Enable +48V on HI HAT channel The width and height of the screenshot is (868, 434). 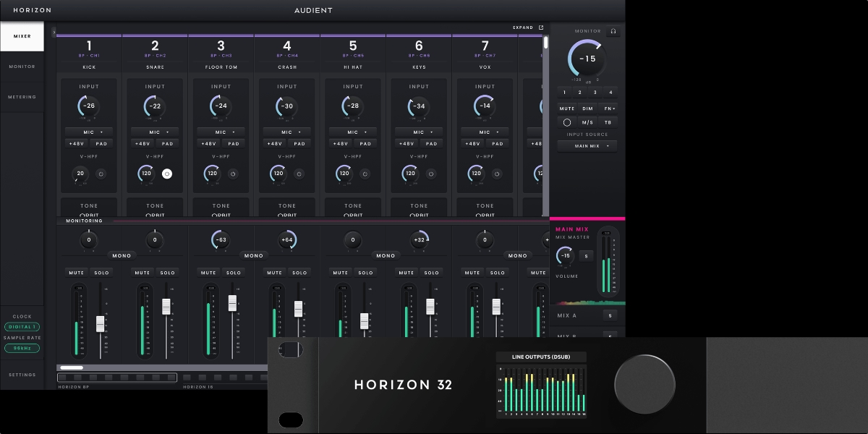tap(341, 143)
